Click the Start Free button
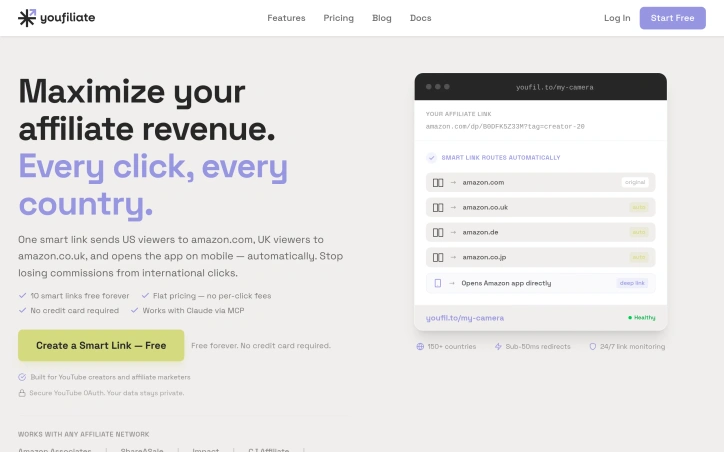 672,18
